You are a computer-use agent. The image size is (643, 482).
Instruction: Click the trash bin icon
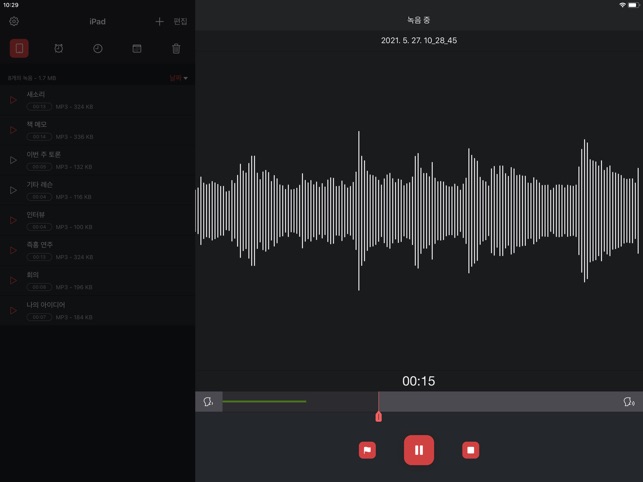[176, 48]
